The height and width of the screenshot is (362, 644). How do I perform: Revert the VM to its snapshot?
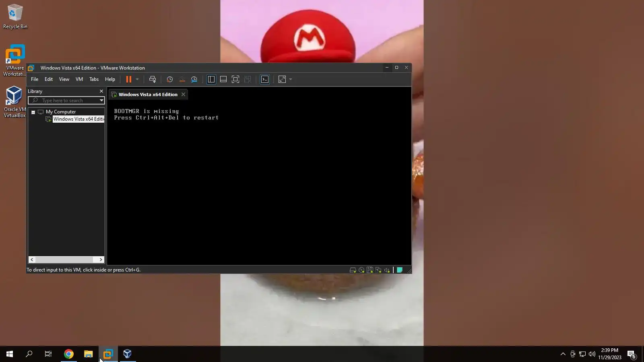click(x=182, y=79)
